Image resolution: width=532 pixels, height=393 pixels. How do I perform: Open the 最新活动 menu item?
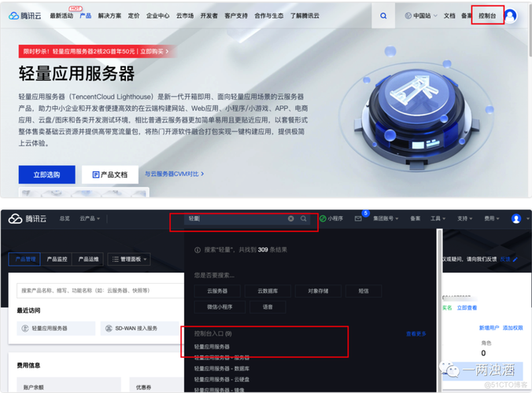click(61, 16)
